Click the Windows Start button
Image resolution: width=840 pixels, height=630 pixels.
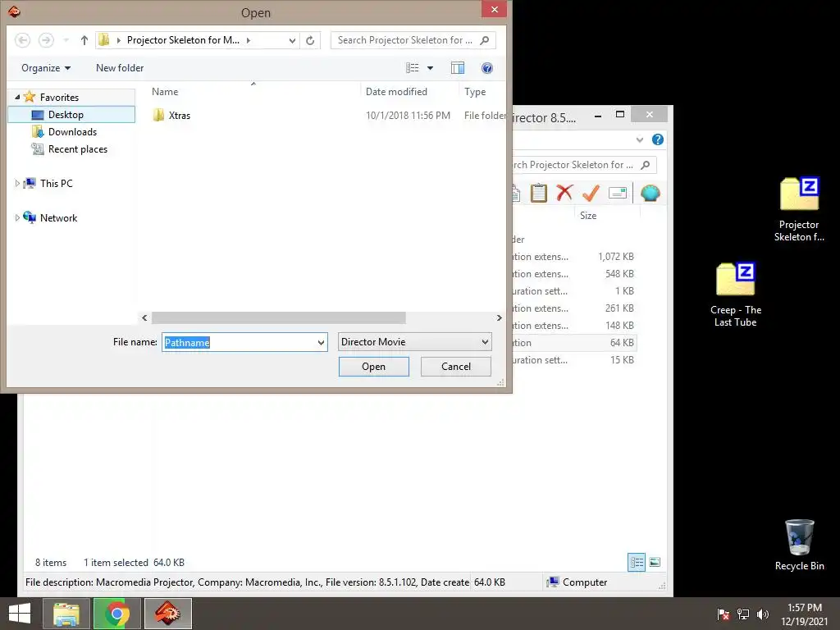click(20, 614)
